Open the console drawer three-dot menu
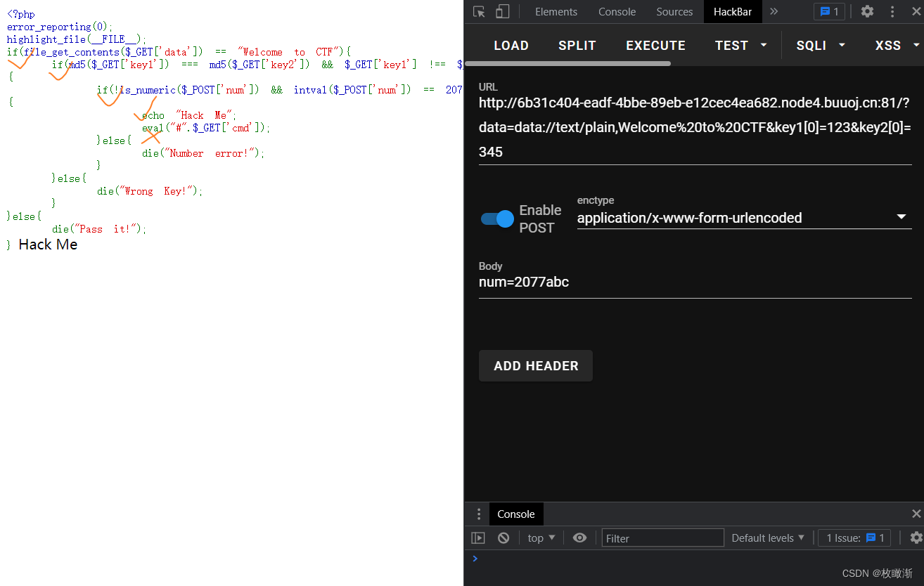The image size is (924, 586). pyautogui.click(x=478, y=514)
